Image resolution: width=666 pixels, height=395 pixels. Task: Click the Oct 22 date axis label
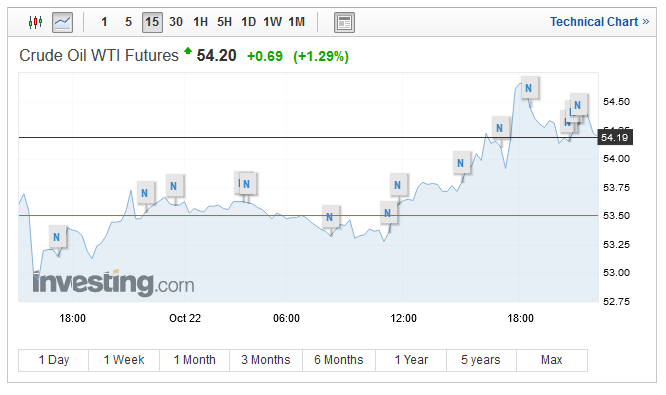(185, 318)
